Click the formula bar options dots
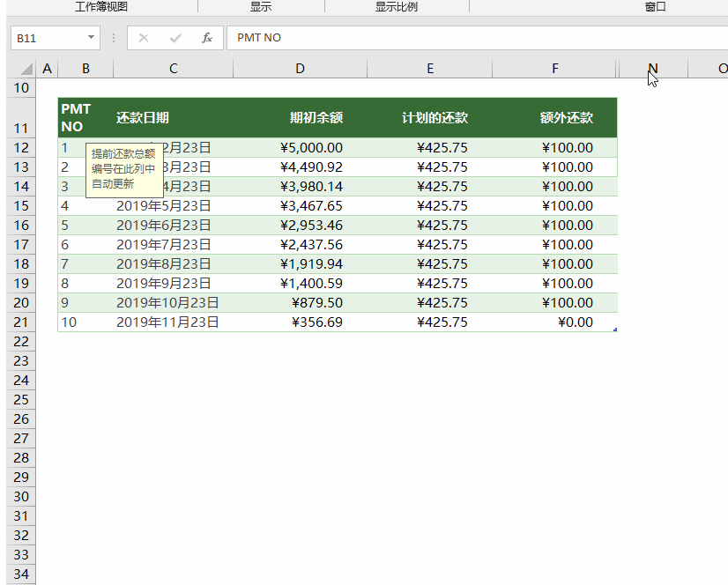 (114, 38)
